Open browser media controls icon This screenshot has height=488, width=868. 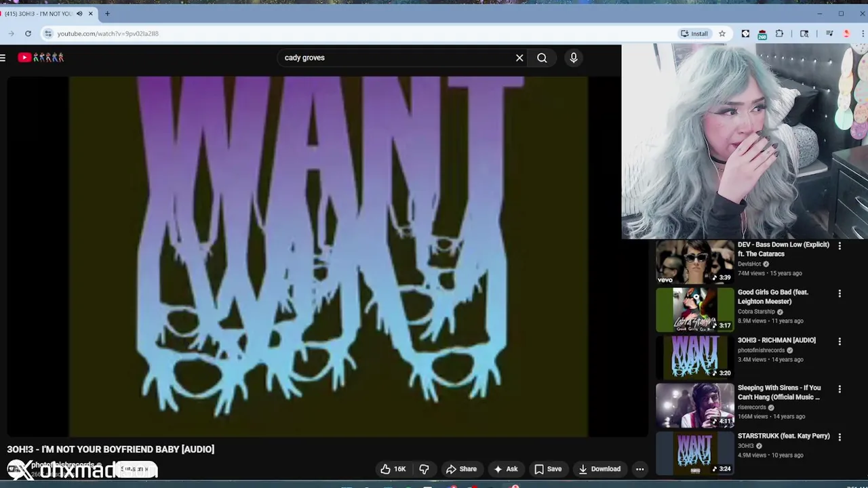coord(829,33)
